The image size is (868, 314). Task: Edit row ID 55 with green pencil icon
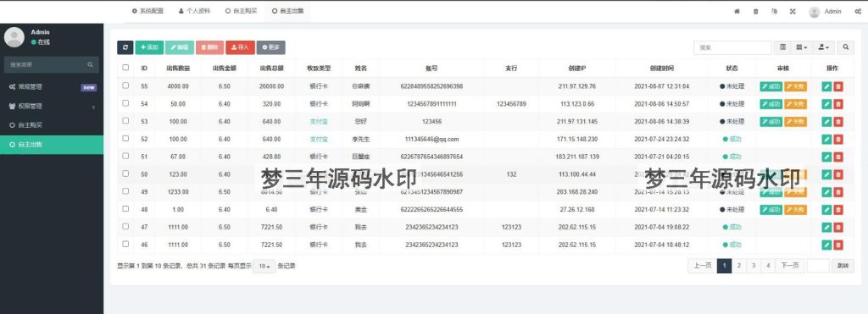point(827,86)
